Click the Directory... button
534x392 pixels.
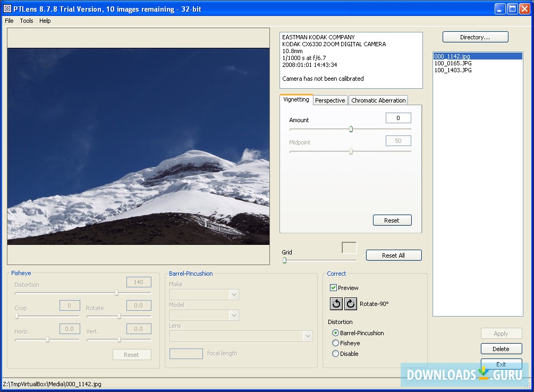(474, 37)
